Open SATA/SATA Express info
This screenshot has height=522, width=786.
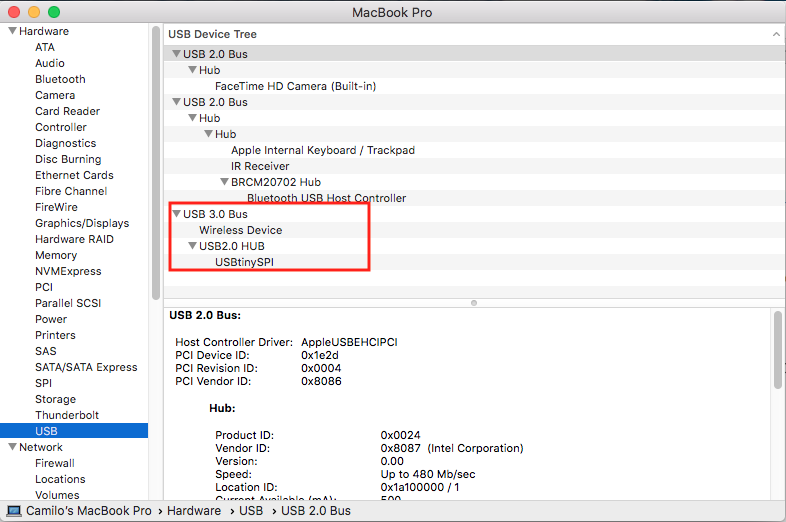[86, 367]
